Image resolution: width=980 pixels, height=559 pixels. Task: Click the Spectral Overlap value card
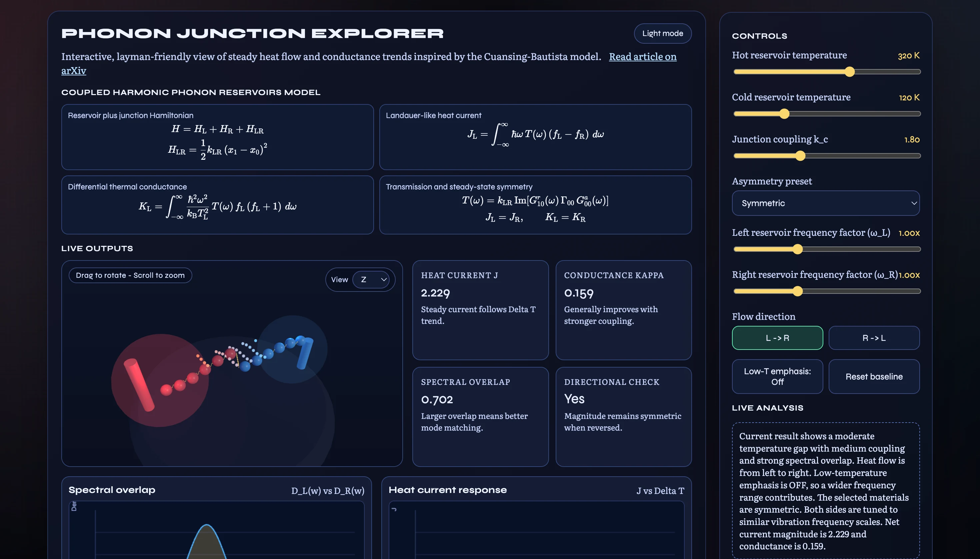(480, 417)
